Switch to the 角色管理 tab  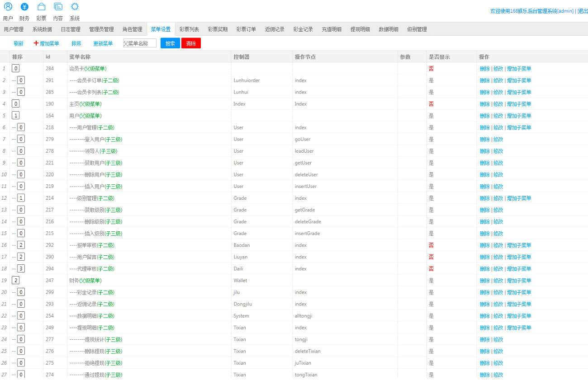[132, 29]
